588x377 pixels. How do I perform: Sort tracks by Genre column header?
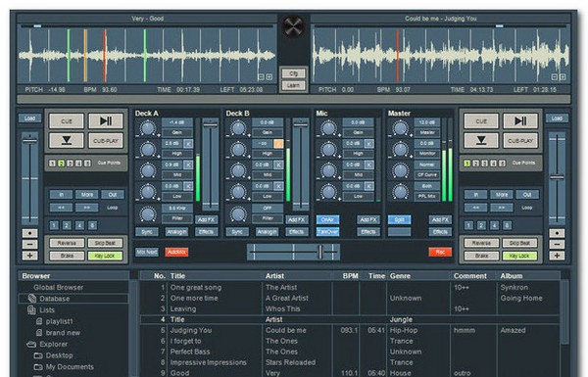tap(400, 276)
